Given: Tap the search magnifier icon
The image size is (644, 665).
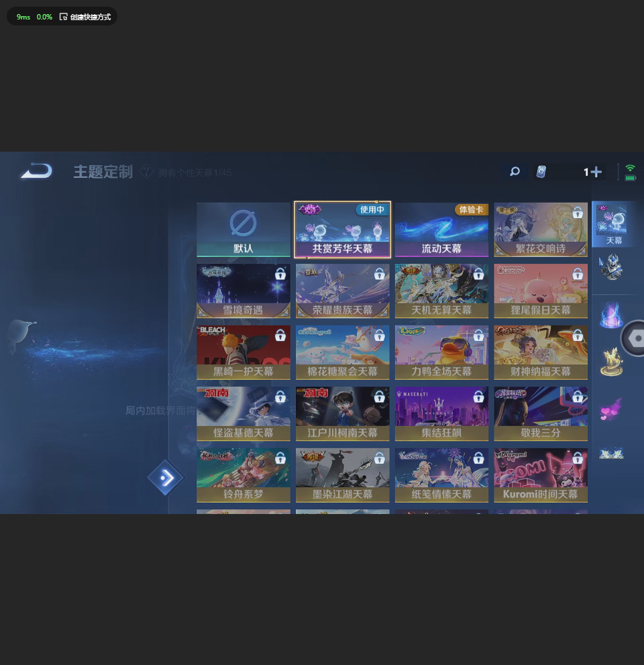Looking at the screenshot, I should [x=515, y=172].
